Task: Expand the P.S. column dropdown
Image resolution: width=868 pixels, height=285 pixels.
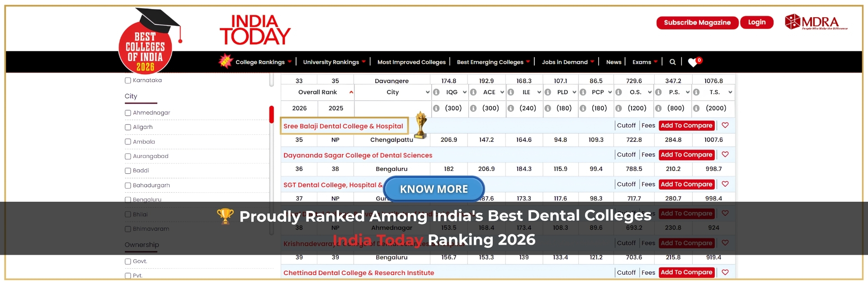Action: point(688,92)
